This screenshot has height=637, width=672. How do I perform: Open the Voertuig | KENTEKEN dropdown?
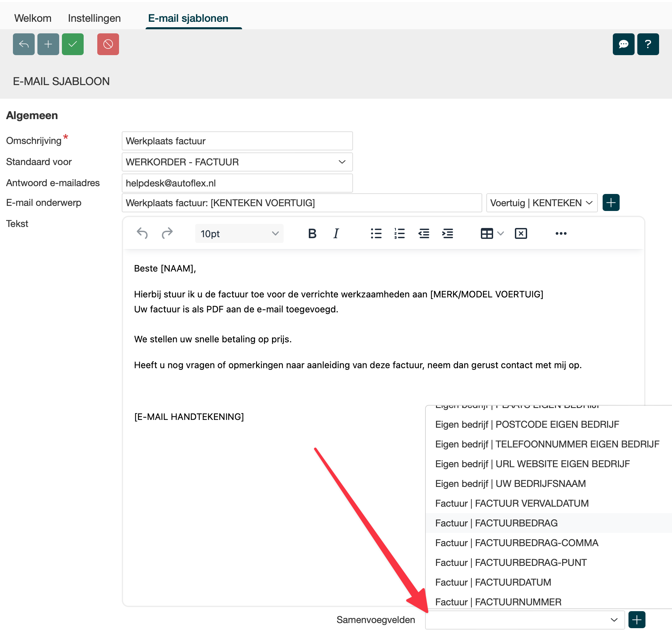pyautogui.click(x=541, y=203)
